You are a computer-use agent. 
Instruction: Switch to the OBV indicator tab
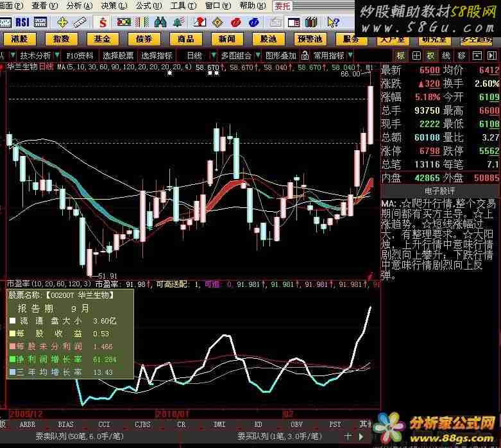[x=296, y=424]
